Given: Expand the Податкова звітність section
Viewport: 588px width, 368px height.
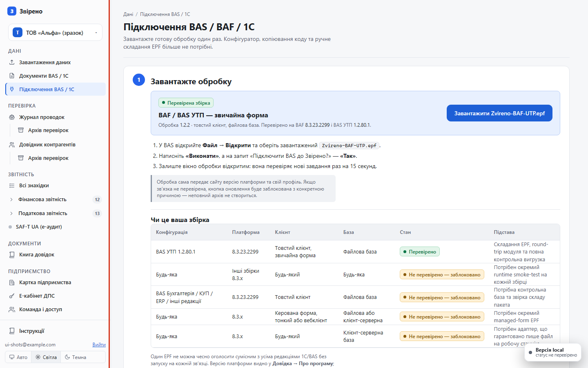Looking at the screenshot, I should (x=56, y=213).
